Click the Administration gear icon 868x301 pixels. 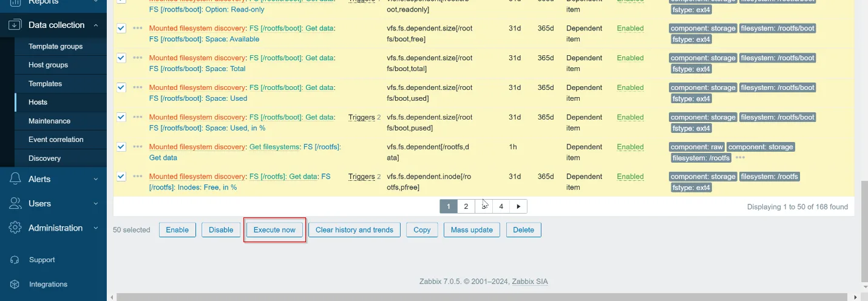pyautogui.click(x=15, y=228)
